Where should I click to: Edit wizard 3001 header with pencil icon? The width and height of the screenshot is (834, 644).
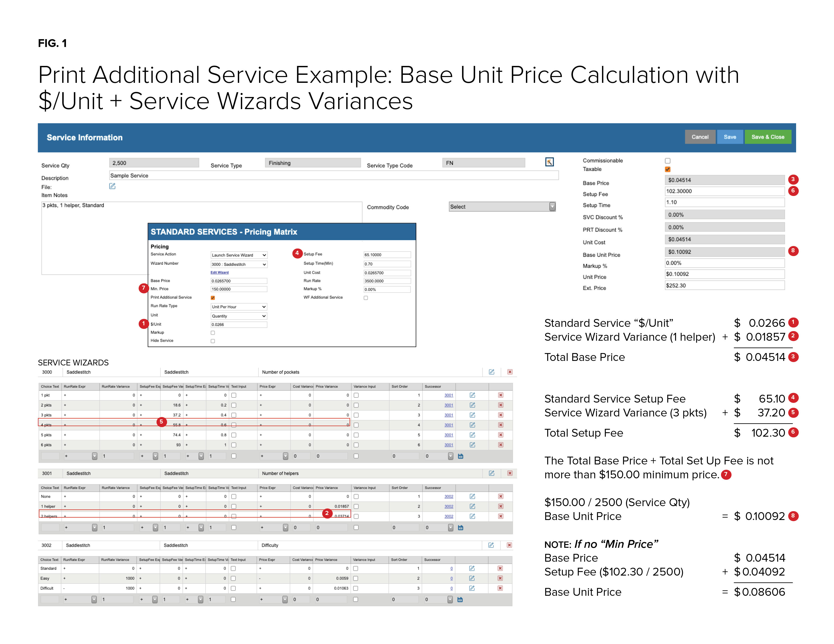click(492, 473)
